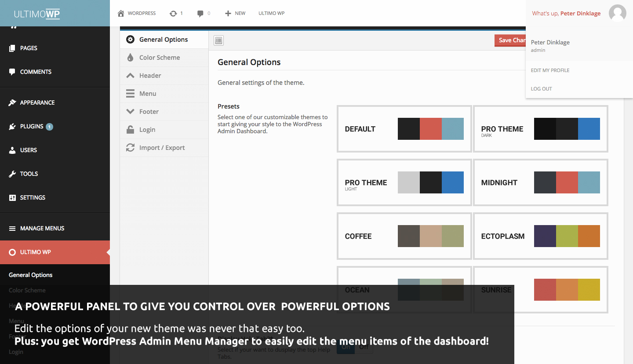
Task: Click the Peter Dinklage admin name entry
Action: tap(550, 46)
